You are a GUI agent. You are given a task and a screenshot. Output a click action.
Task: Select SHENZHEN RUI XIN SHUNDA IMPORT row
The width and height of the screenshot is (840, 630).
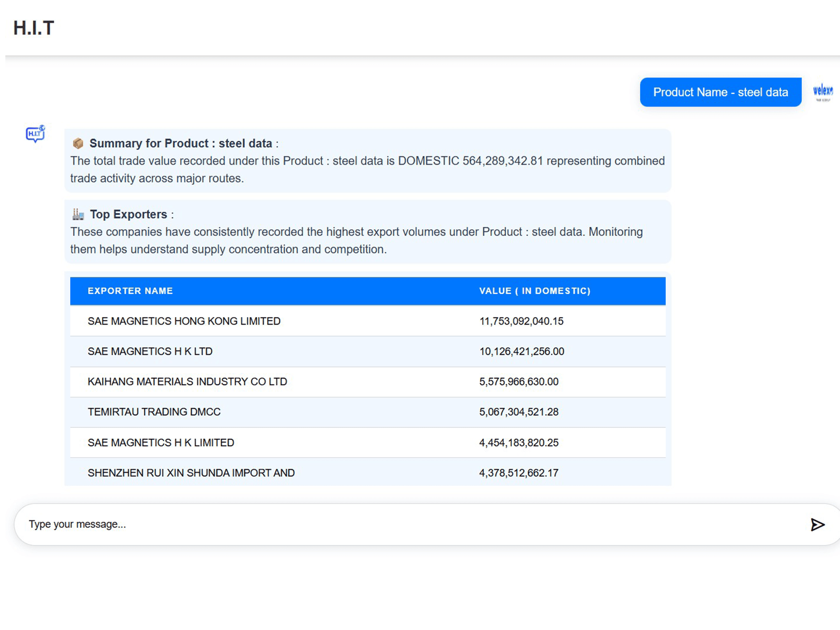pos(191,473)
